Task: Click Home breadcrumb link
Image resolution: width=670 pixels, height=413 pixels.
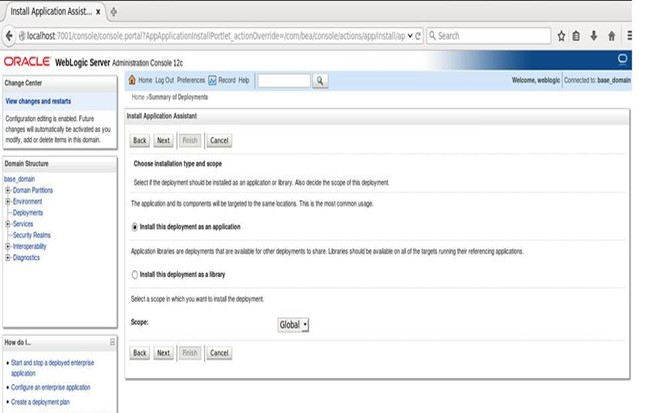Action: 138,97
